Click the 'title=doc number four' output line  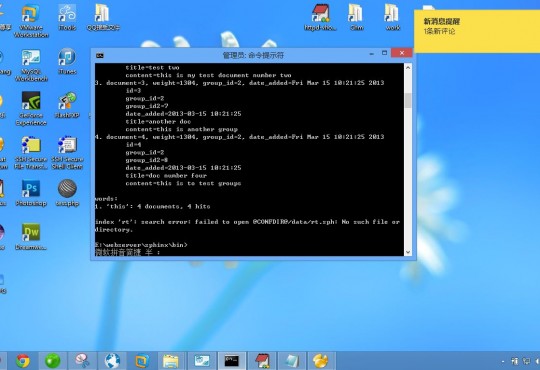(x=166, y=175)
